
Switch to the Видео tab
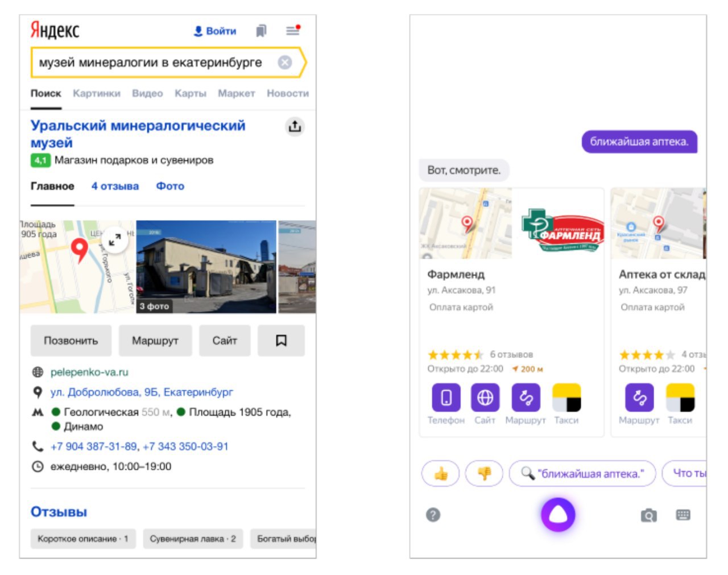147,93
